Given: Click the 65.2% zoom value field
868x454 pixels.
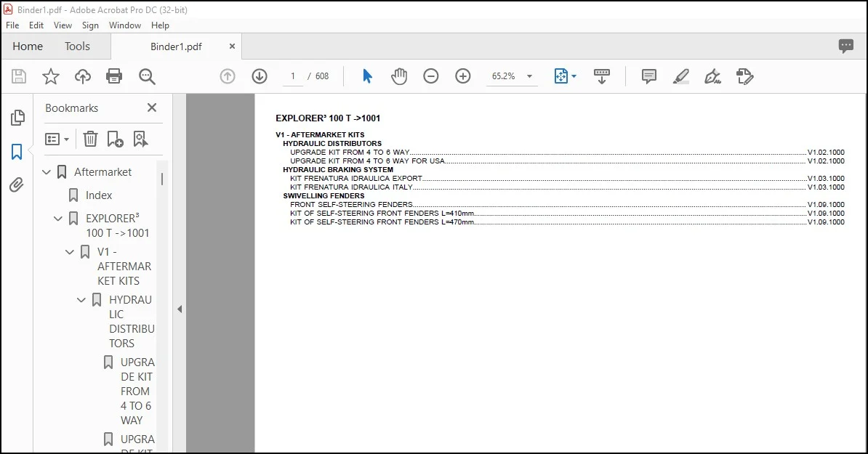Looking at the screenshot, I should click(x=503, y=76).
